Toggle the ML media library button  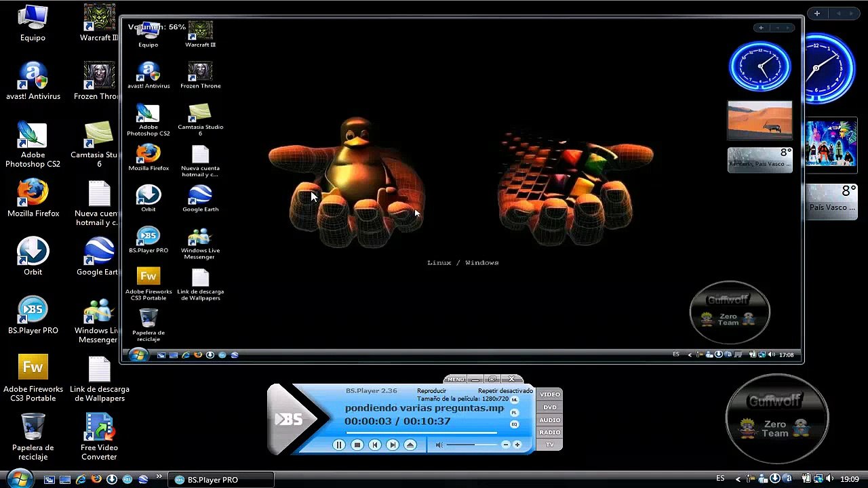point(514,400)
